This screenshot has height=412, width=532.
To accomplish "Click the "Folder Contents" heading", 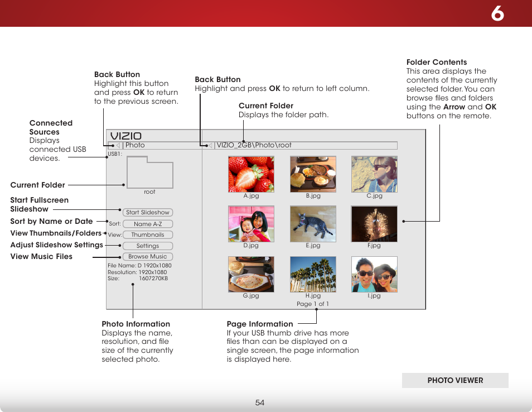I will [x=437, y=62].
